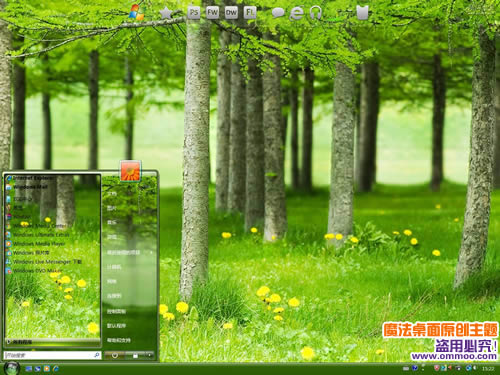Open Windows Media Player from the quick launch
This screenshot has width=500, height=375.
[x=47, y=368]
